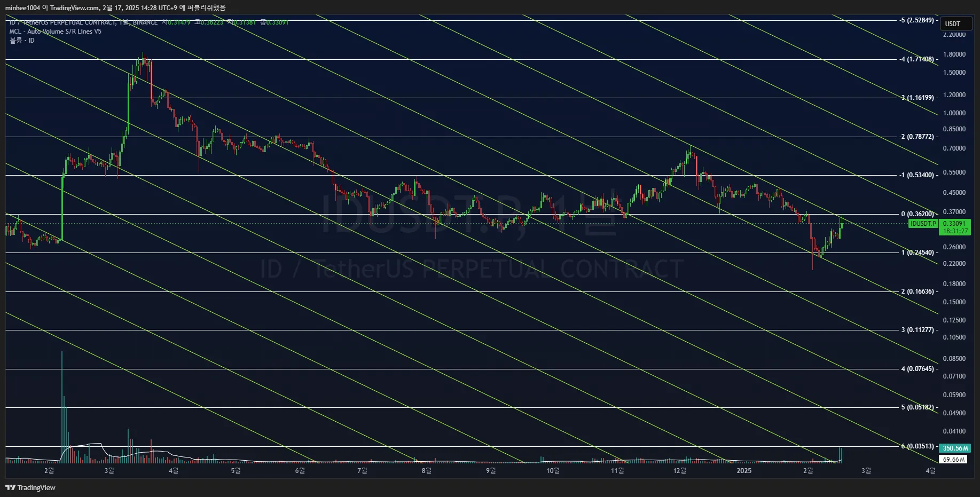Image resolution: width=980 pixels, height=497 pixels.
Task: Click the 1.80000 price axis tick
Action: pos(954,54)
